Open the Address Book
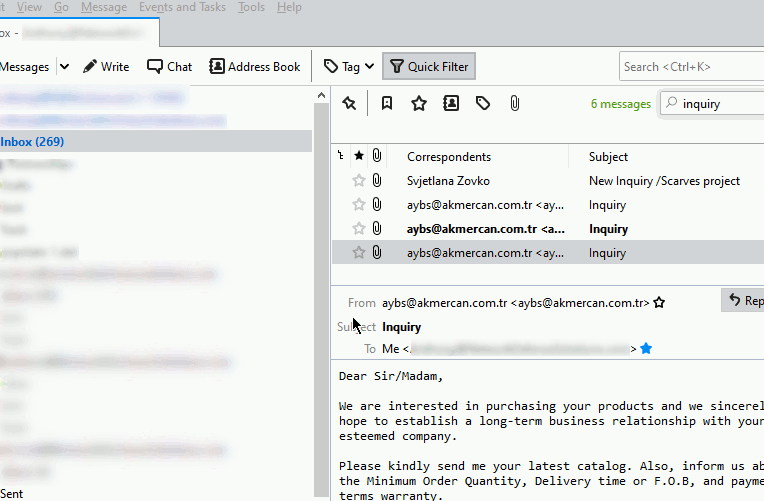The height and width of the screenshot is (501, 764). 255,67
